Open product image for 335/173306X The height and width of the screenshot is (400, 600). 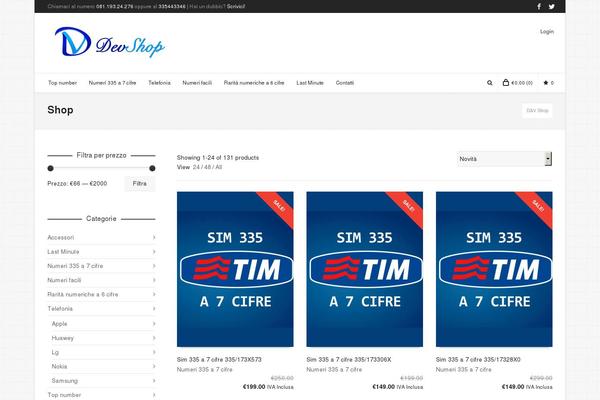[365, 269]
